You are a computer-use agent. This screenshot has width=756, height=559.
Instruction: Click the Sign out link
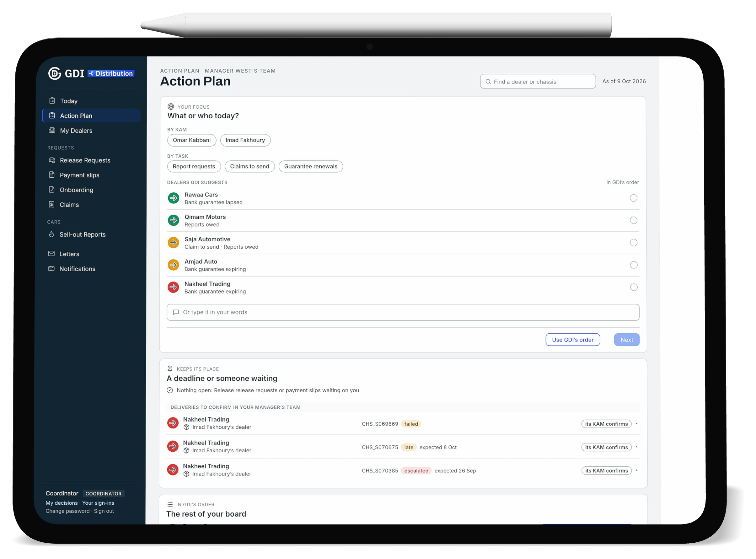(x=104, y=512)
